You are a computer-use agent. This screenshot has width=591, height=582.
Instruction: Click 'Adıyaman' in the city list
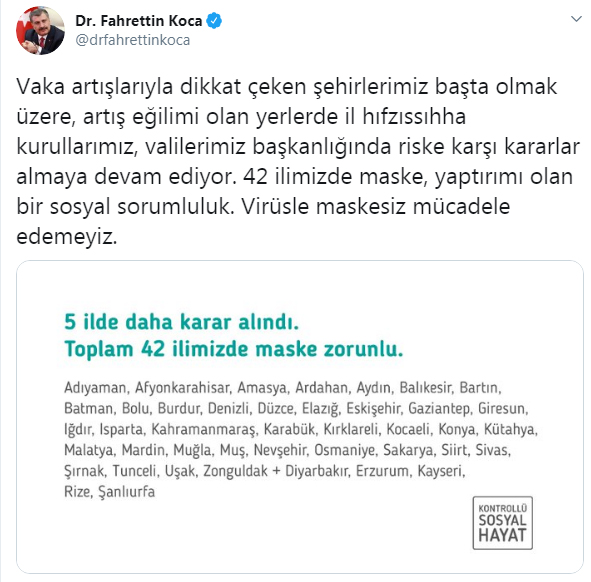click(x=97, y=387)
